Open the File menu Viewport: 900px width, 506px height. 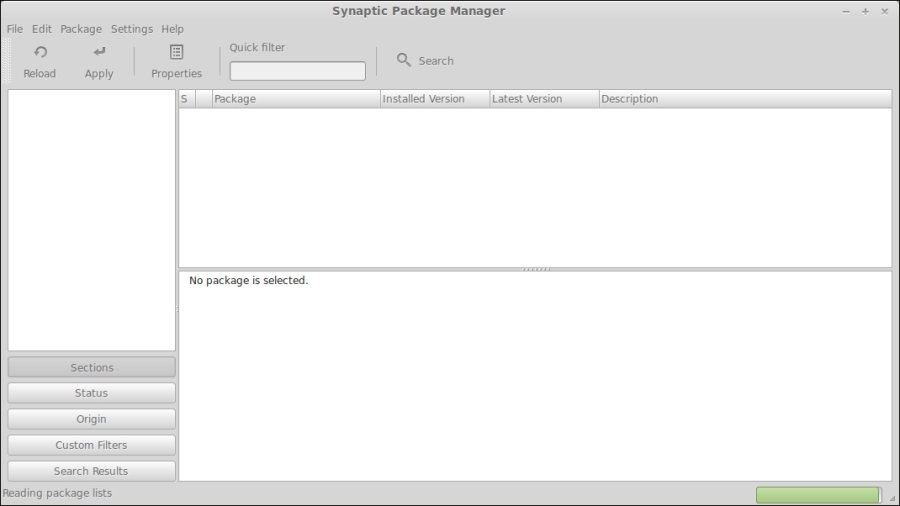pos(15,29)
